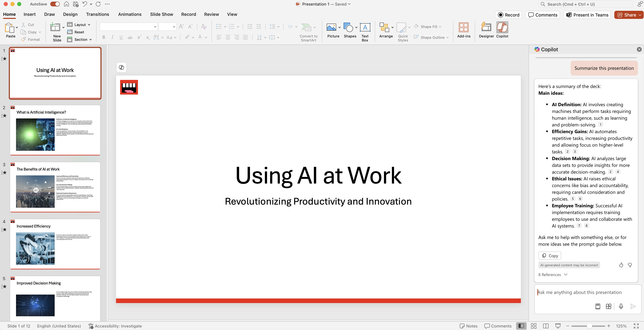Toggle Normal view button in status bar

tap(521, 326)
